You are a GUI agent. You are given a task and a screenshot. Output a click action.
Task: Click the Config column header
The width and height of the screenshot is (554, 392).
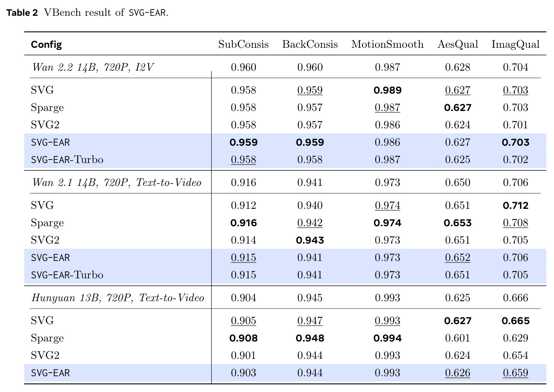(x=46, y=44)
